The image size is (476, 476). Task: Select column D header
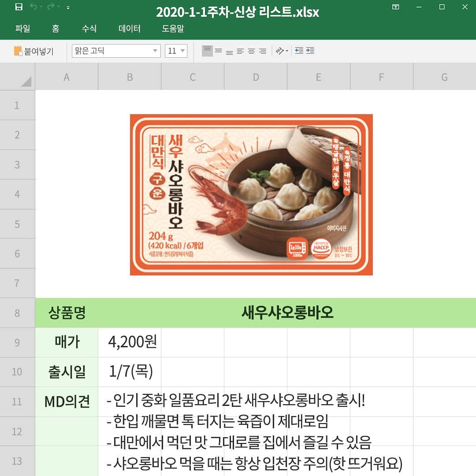[256, 77]
